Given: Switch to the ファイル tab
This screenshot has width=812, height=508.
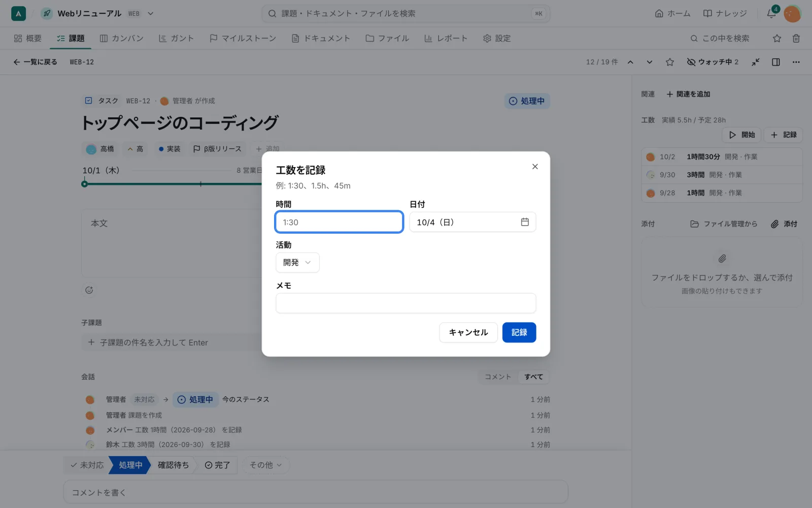Looking at the screenshot, I should point(387,38).
